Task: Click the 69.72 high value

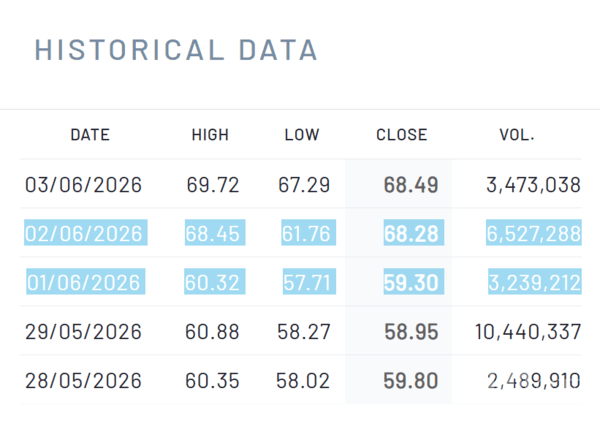Action: point(213,185)
